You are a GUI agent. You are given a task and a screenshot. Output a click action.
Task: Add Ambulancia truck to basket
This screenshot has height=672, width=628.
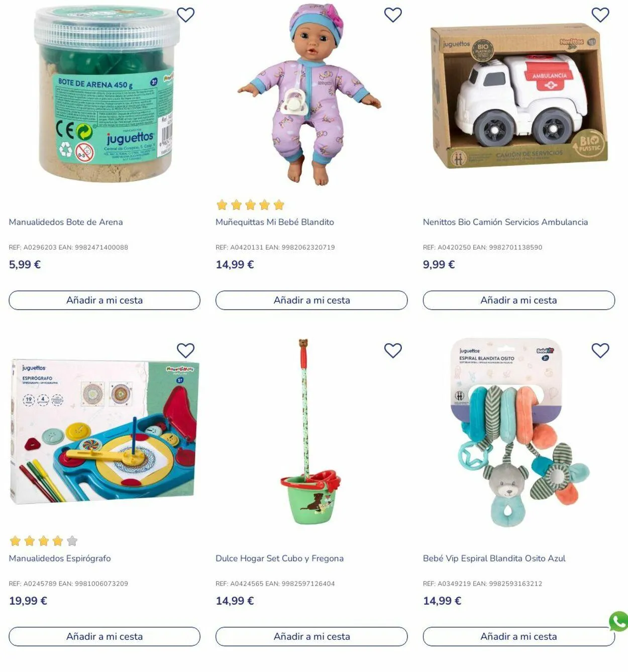(518, 300)
